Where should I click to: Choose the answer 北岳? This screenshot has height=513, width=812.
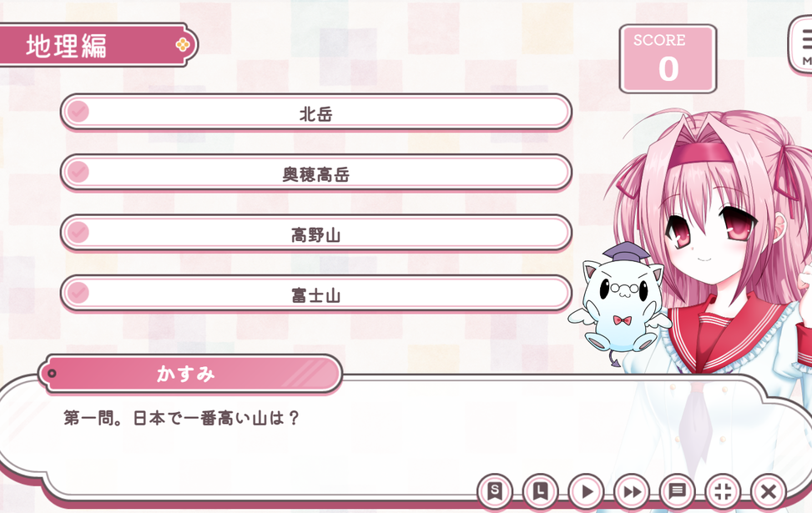[x=316, y=112]
